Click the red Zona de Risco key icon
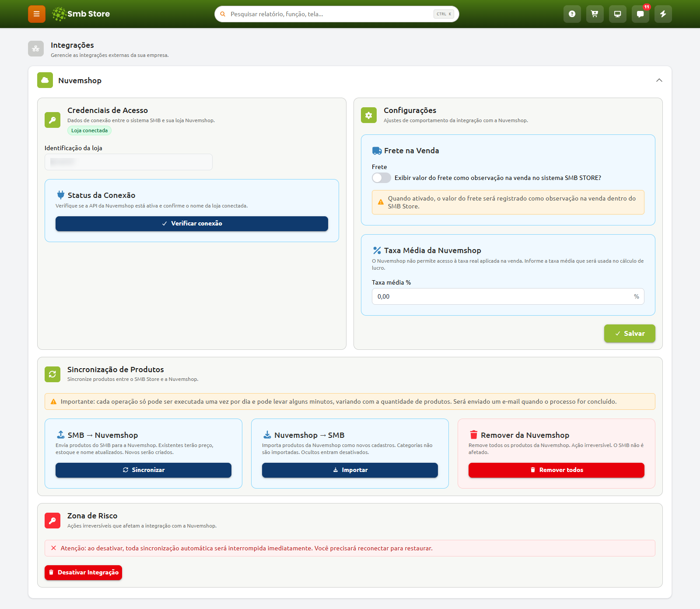This screenshot has height=609, width=700. tap(52, 521)
